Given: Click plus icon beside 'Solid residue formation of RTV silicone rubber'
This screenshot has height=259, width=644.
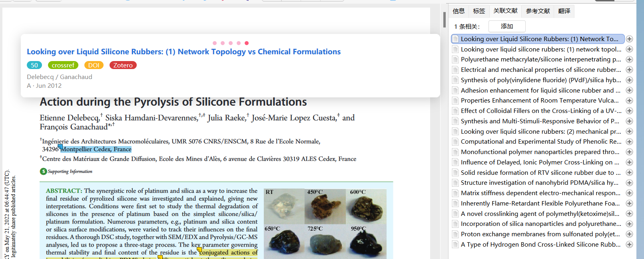Looking at the screenshot, I should (x=629, y=173).
